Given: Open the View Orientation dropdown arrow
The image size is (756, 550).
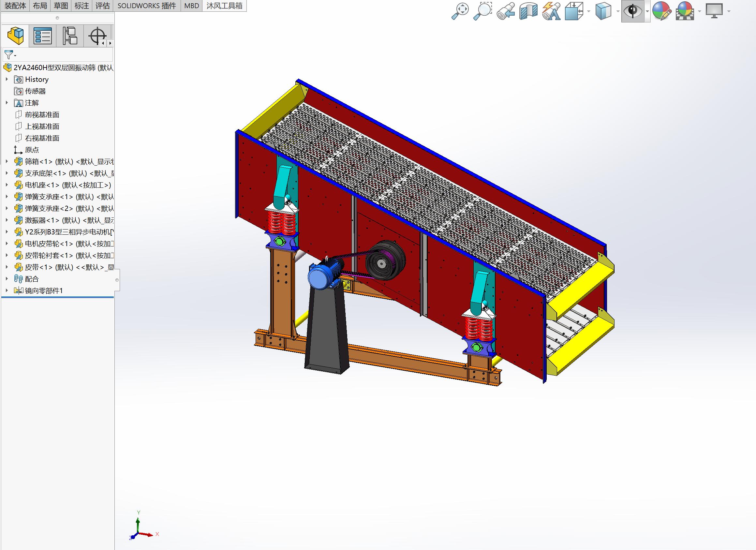Looking at the screenshot, I should pyautogui.click(x=588, y=12).
